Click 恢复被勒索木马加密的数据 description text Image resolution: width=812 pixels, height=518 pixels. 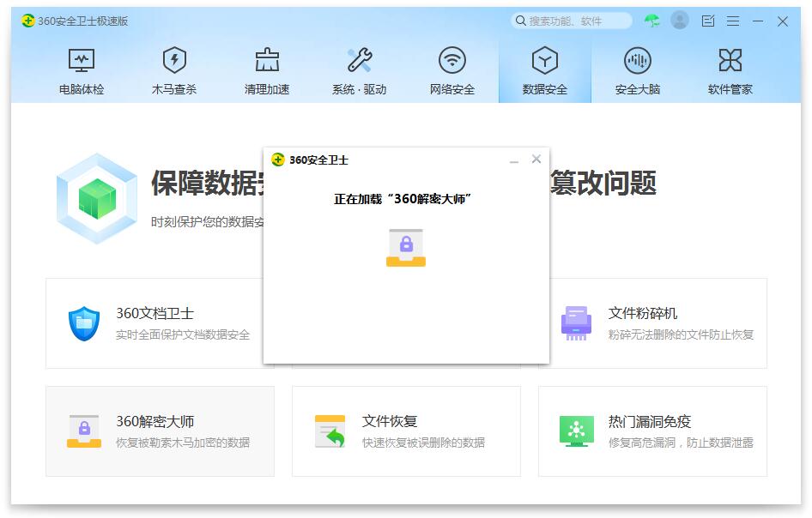pyautogui.click(x=183, y=443)
